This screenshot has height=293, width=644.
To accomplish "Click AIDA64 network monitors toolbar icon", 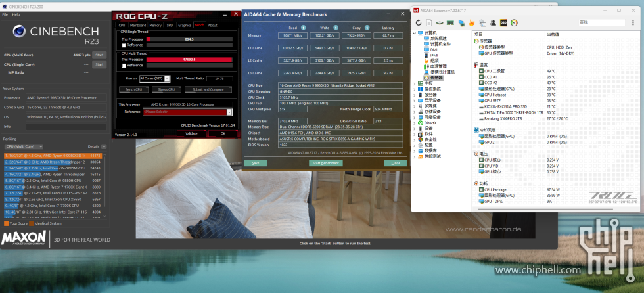I will tap(461, 22).
